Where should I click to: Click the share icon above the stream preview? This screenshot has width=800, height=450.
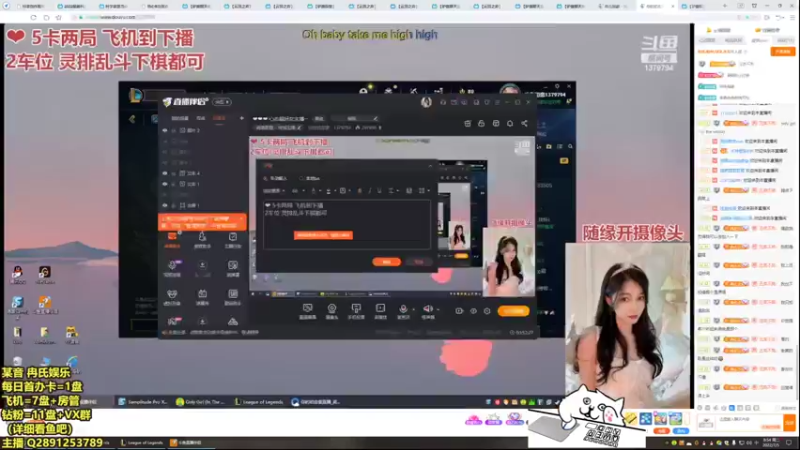click(524, 123)
